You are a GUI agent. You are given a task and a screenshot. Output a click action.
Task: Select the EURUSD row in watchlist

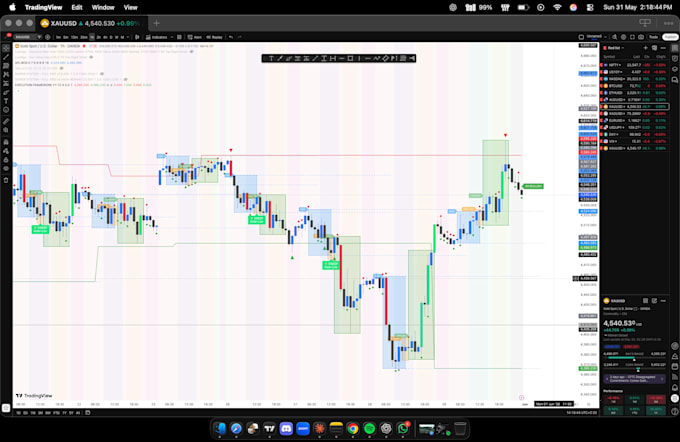point(634,121)
